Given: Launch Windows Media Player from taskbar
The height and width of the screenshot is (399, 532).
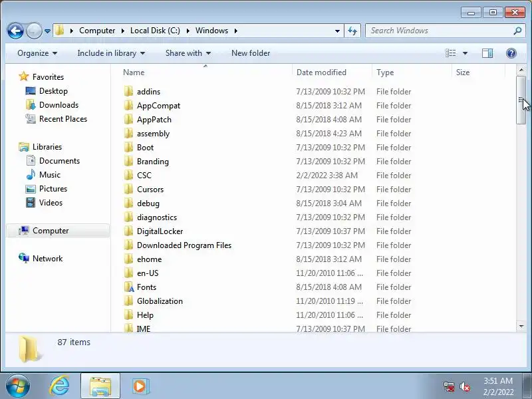Looking at the screenshot, I should click(140, 386).
